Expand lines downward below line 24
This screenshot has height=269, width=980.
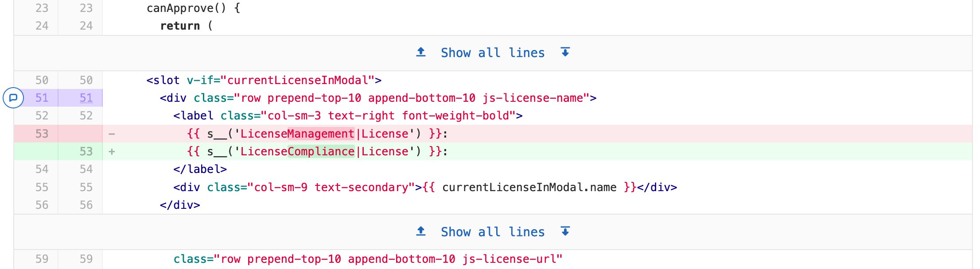click(565, 52)
